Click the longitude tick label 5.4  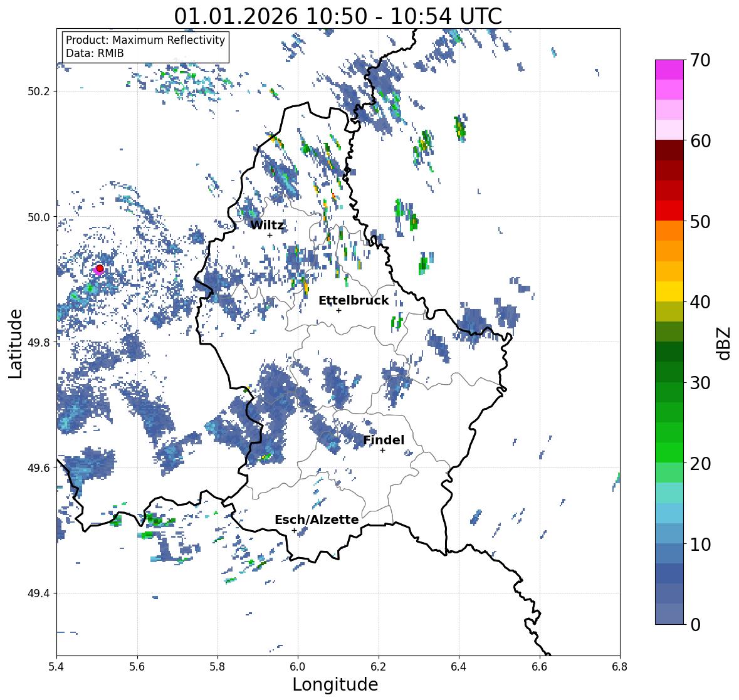coord(56,667)
